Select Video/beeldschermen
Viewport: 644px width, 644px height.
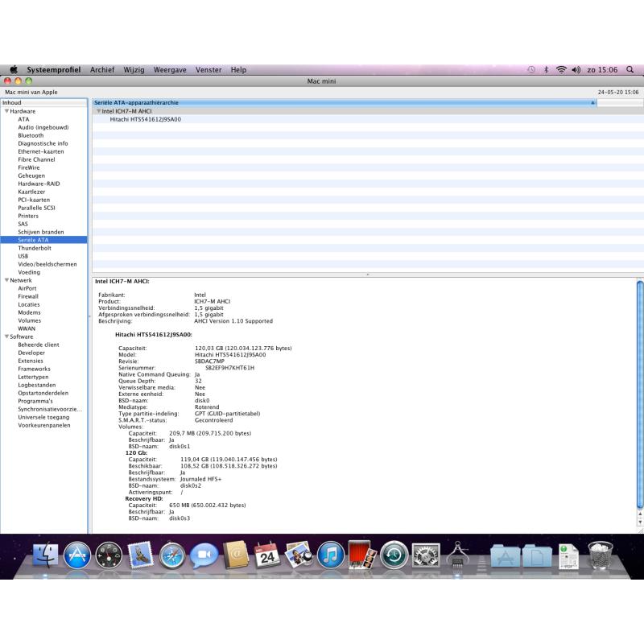47,264
